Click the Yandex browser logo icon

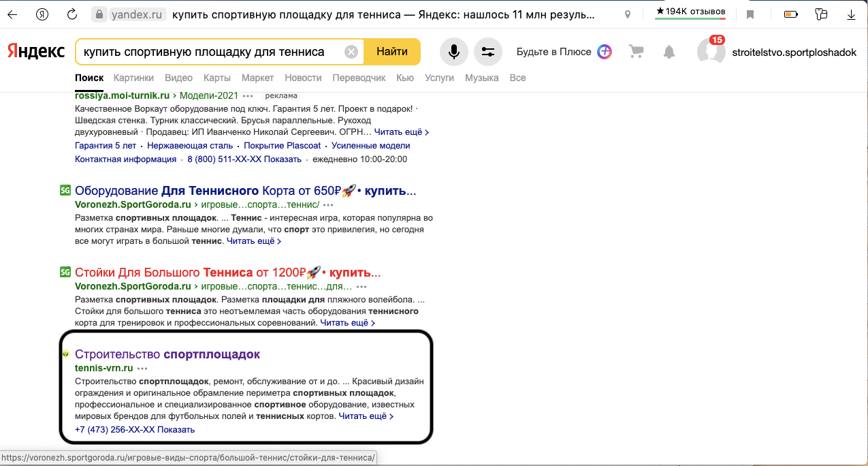pyautogui.click(x=42, y=13)
